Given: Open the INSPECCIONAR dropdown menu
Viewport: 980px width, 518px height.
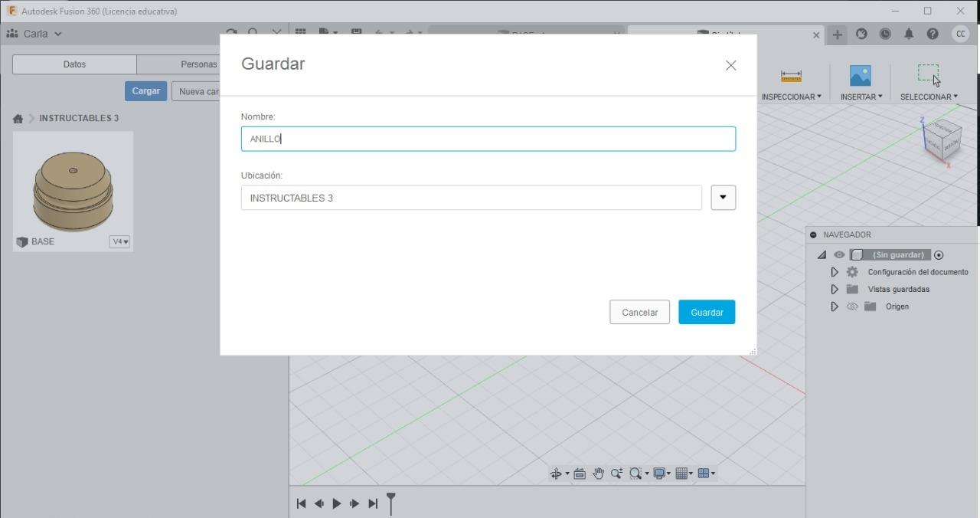Looking at the screenshot, I should point(791,97).
